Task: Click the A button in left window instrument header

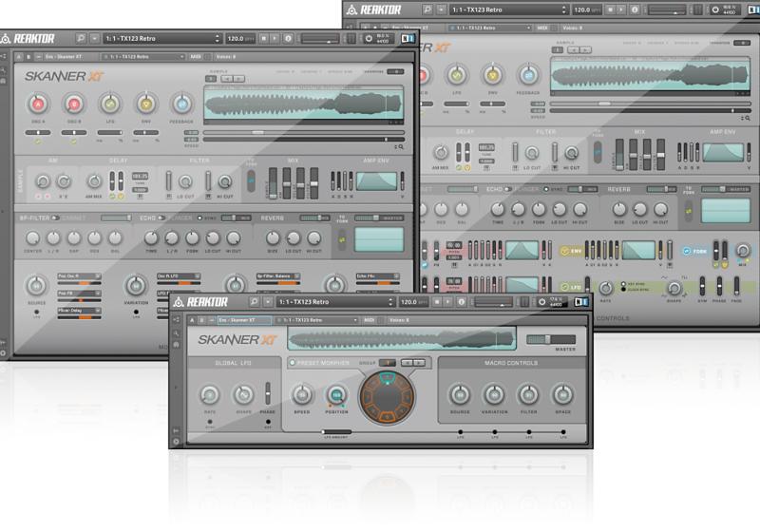Action: click(x=19, y=57)
